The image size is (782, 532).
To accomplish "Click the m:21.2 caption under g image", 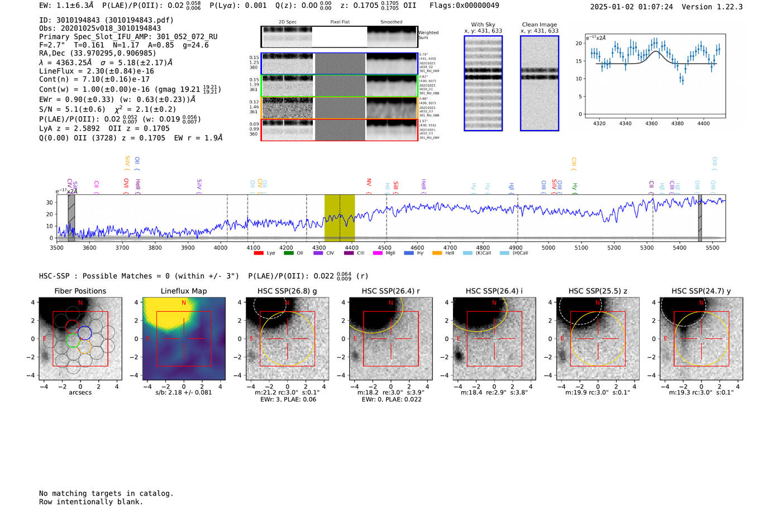I will (287, 392).
